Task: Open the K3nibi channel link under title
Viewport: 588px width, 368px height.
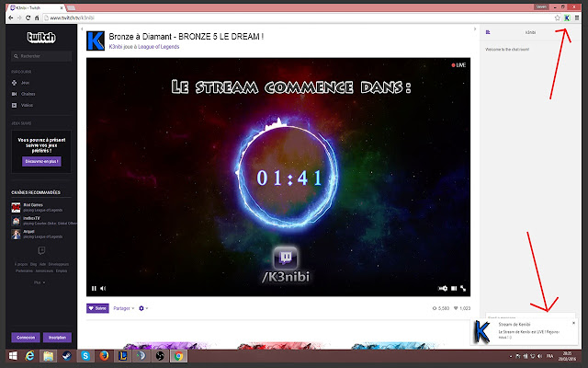Action: 115,47
